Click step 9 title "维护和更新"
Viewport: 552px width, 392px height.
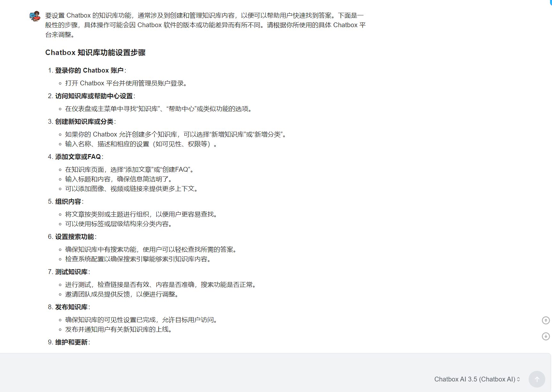click(71, 342)
